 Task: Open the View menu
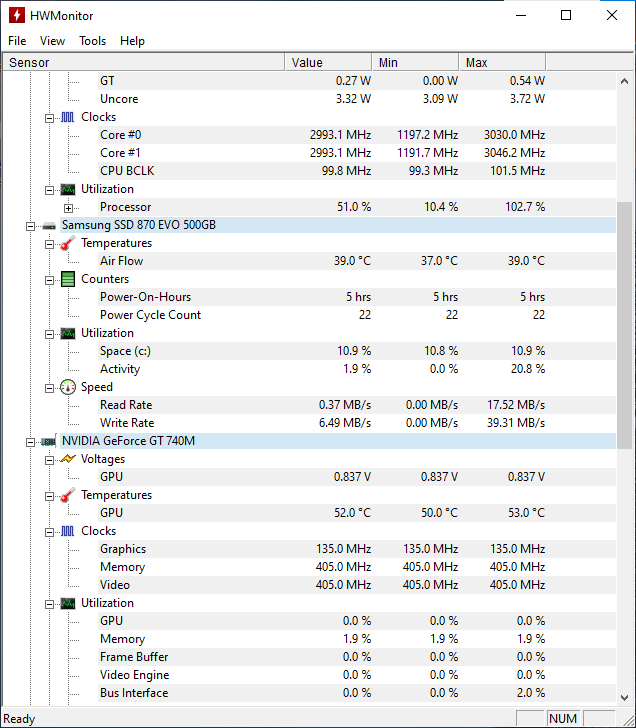pyautogui.click(x=52, y=41)
